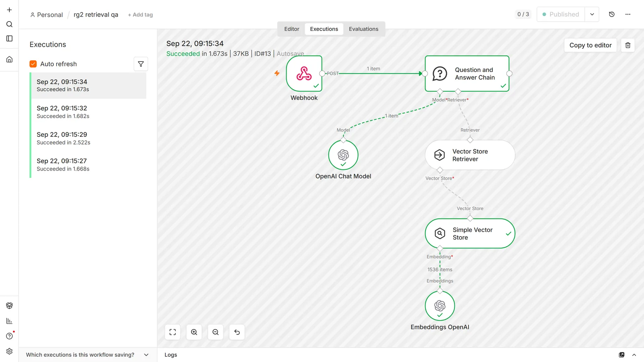Toggle the Auto refresh checkbox

(33, 64)
